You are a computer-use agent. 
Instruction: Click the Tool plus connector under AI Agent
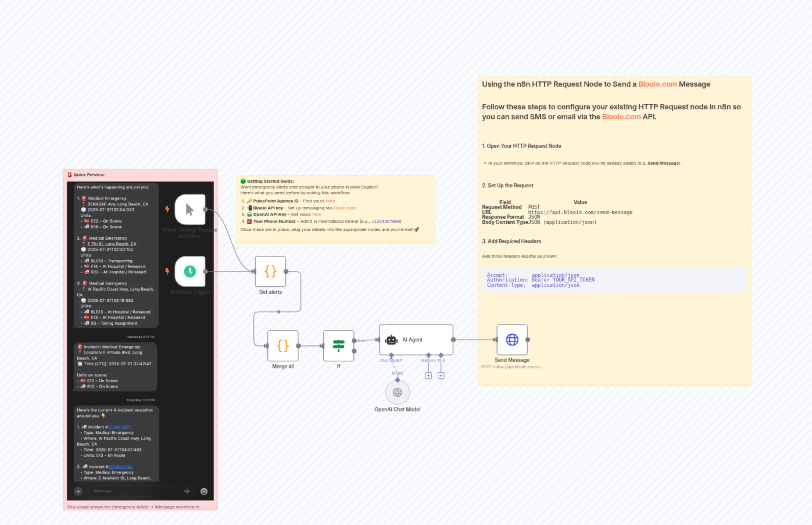(441, 375)
